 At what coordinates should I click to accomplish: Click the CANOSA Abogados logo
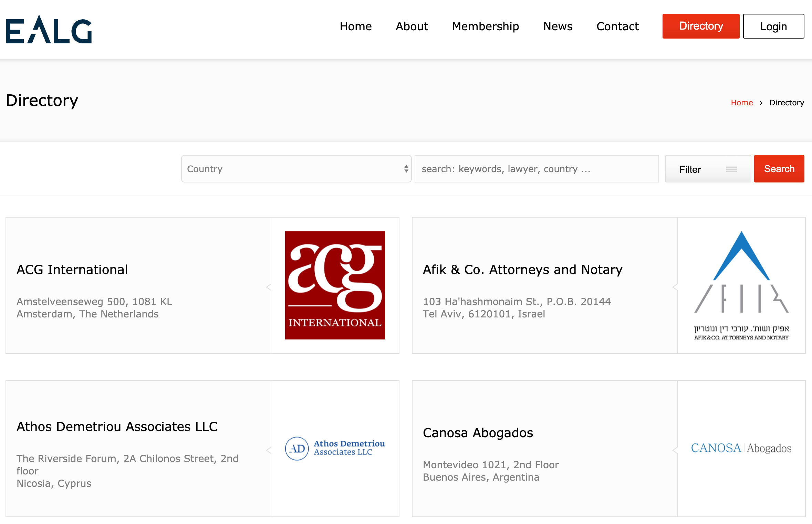pos(741,448)
